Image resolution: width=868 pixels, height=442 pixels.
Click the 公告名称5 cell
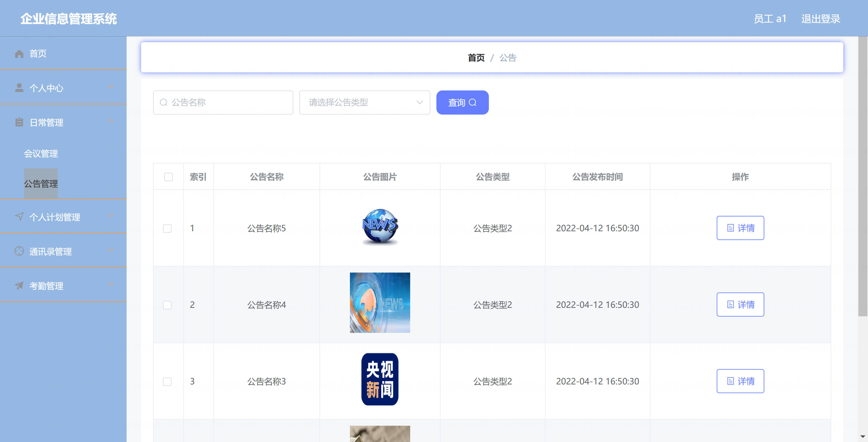click(x=266, y=228)
